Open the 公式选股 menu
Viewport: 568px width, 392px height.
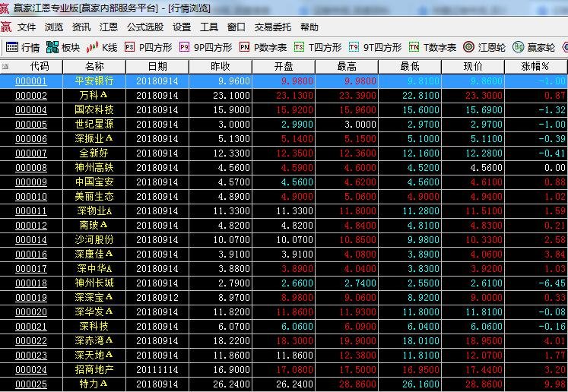(145, 27)
